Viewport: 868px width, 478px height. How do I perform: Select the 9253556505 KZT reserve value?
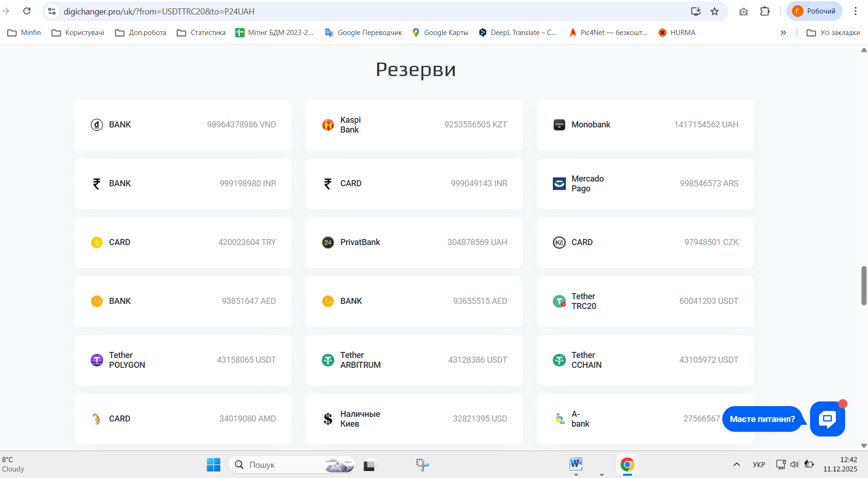tap(476, 125)
